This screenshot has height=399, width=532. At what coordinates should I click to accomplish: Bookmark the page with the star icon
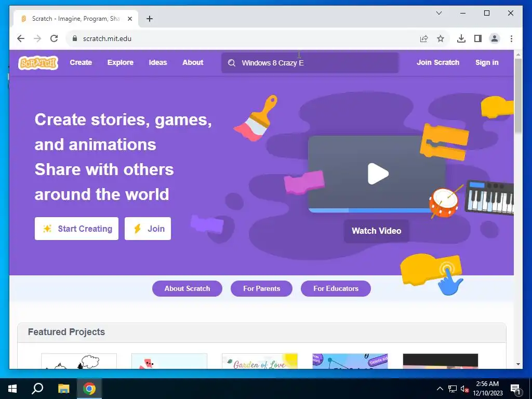(x=441, y=38)
